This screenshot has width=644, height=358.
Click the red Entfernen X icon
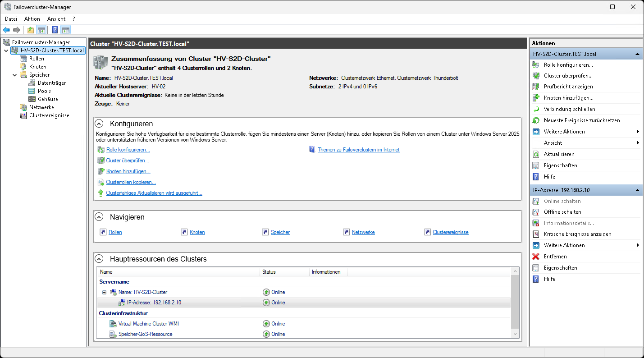(536, 257)
